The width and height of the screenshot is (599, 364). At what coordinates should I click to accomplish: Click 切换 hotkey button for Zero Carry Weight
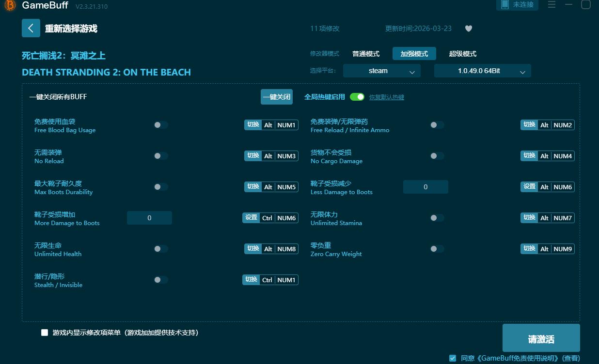pyautogui.click(x=529, y=249)
